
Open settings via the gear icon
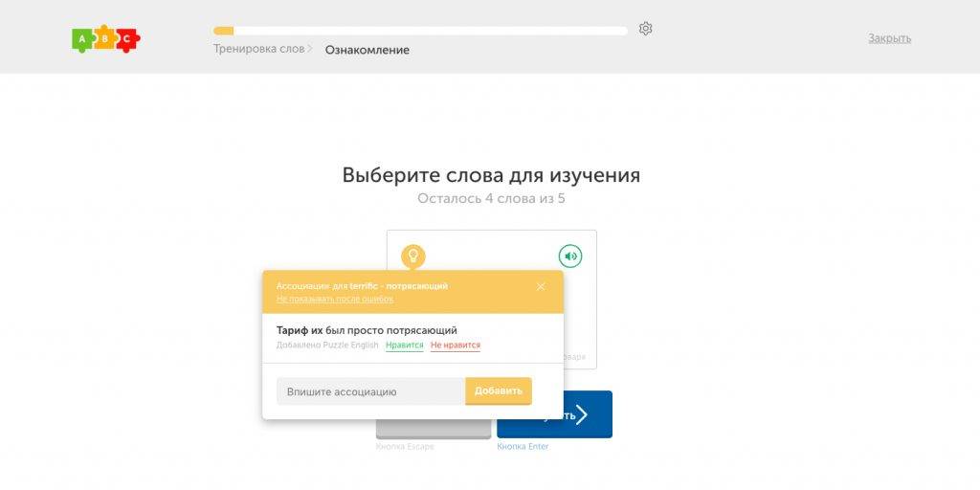646,29
